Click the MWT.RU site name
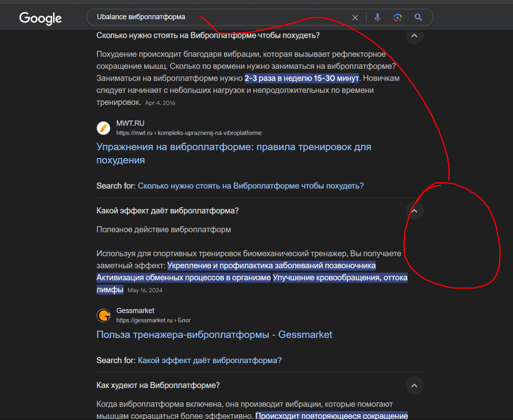Screen dimensions: 513x420 tap(130, 123)
